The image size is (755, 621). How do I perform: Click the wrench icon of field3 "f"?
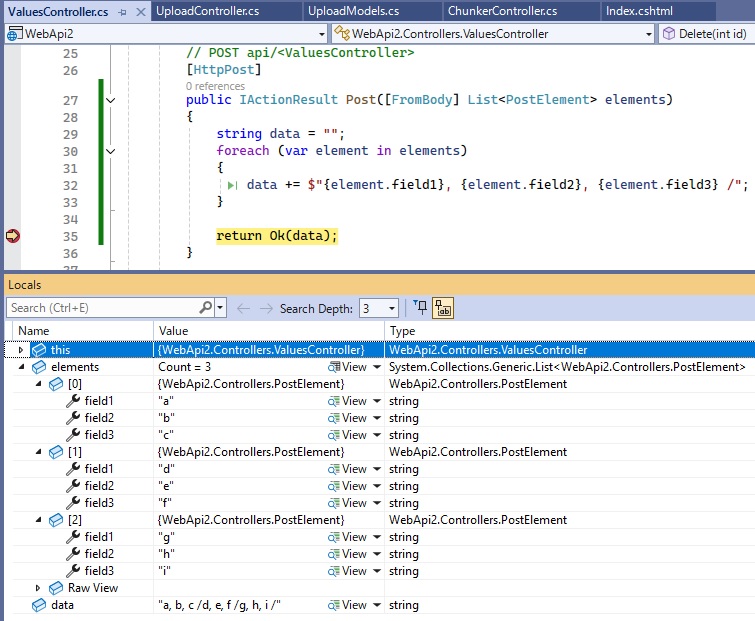[x=73, y=503]
